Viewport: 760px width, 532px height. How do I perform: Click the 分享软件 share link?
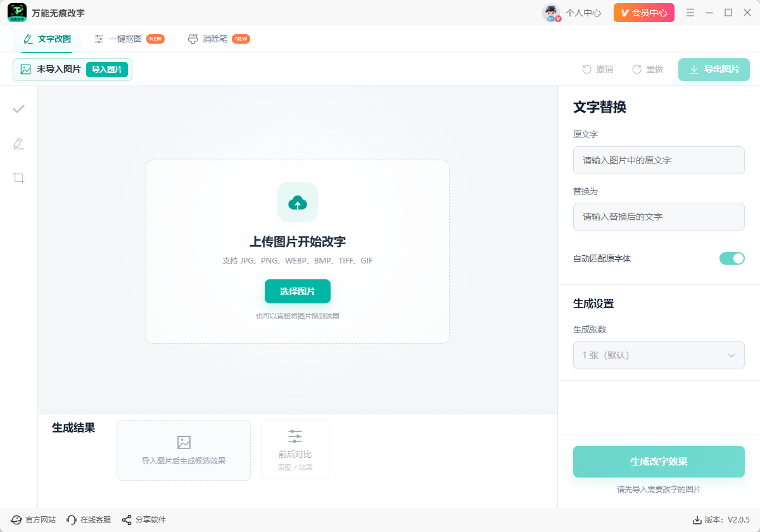[144, 520]
